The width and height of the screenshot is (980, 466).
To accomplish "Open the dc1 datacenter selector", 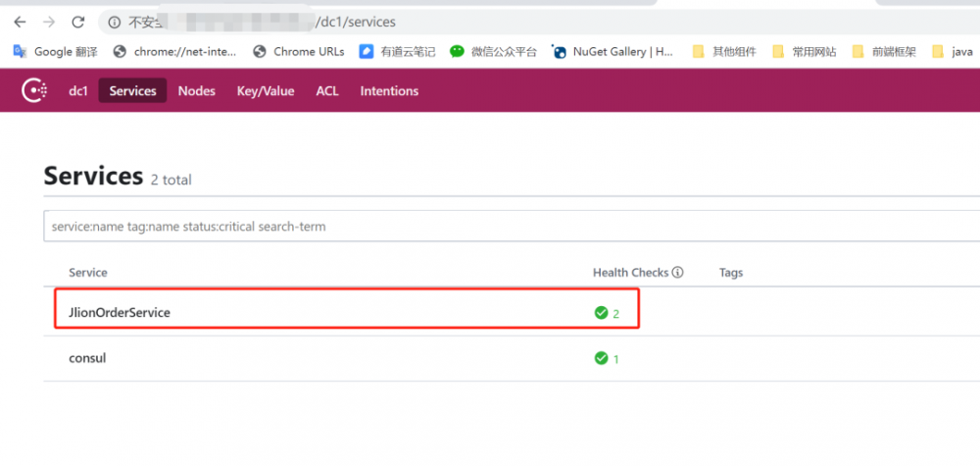I will [x=78, y=91].
